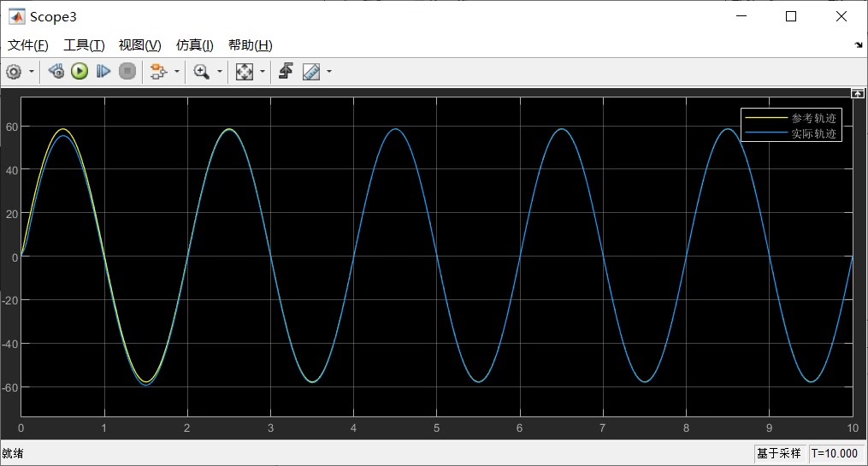
Task: Click the T=10.000 time readout
Action: 835,454
